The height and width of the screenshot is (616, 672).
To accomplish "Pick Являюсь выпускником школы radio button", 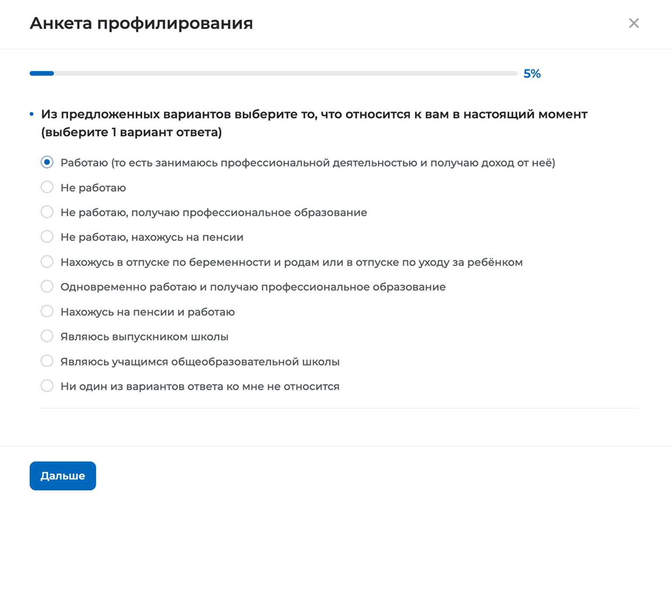I will [47, 337].
